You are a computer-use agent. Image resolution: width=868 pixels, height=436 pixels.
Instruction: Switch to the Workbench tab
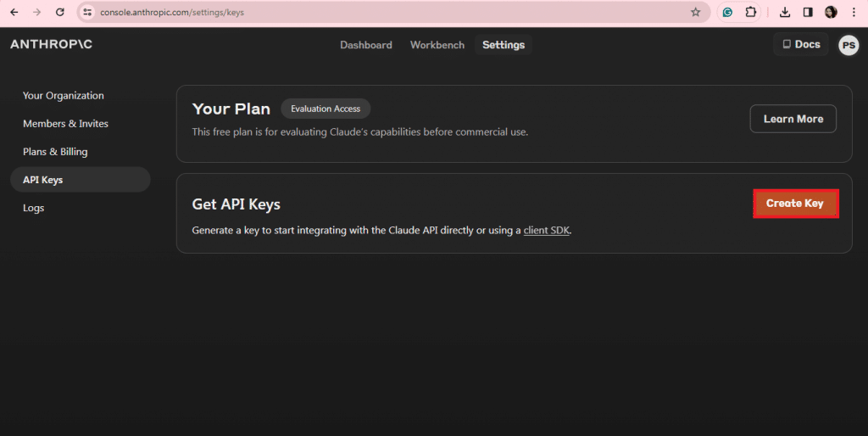[x=437, y=45]
